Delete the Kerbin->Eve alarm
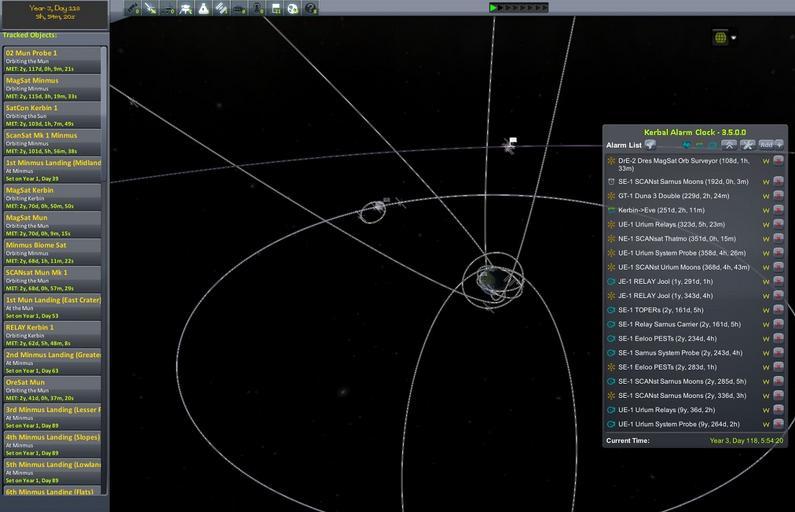Image resolution: width=795 pixels, height=512 pixels. pyautogui.click(x=778, y=209)
